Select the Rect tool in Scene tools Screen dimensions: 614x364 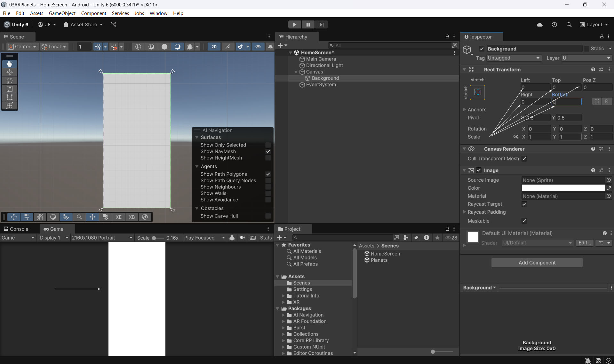[x=10, y=97]
